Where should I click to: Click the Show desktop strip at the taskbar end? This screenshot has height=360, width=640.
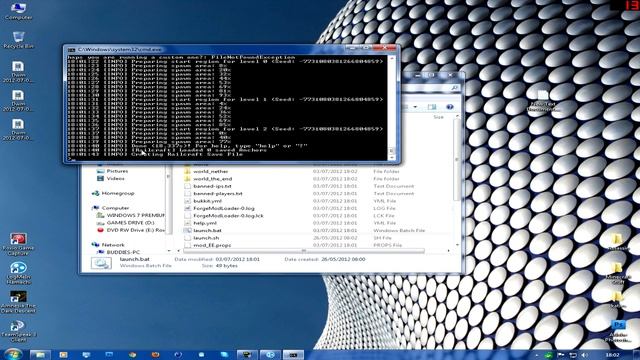click(x=637, y=355)
